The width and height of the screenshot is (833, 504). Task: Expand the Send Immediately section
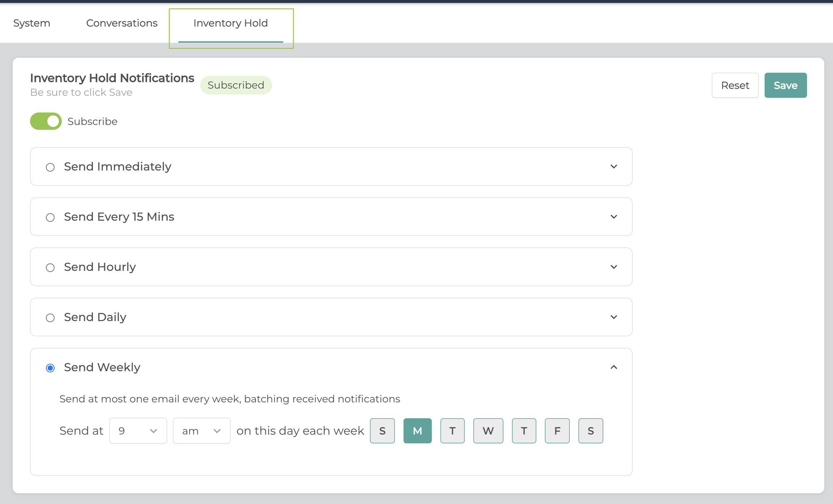(614, 166)
